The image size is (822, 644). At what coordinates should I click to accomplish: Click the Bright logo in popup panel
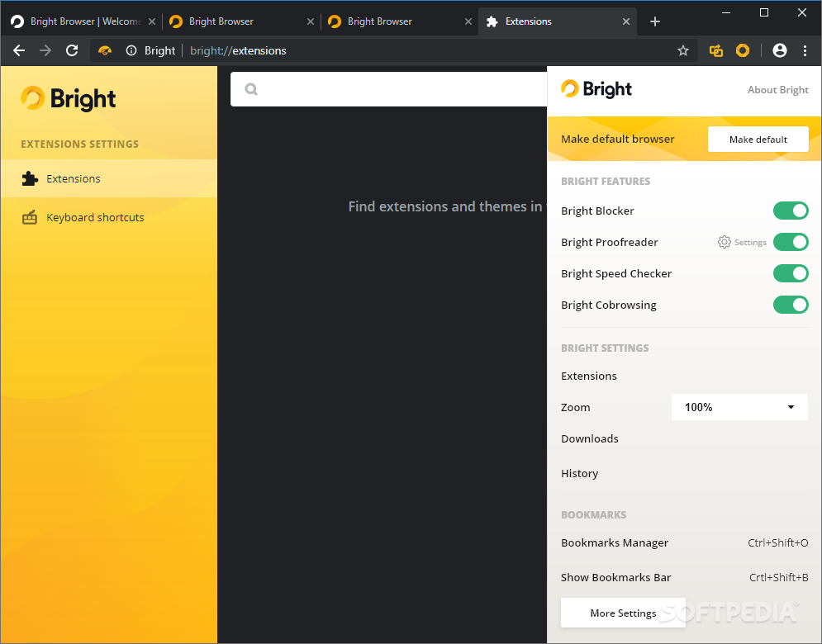pos(596,89)
